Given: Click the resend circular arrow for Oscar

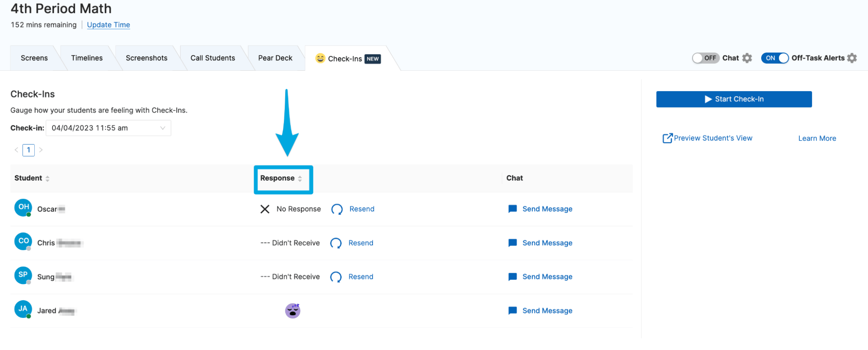Looking at the screenshot, I should pos(337,209).
